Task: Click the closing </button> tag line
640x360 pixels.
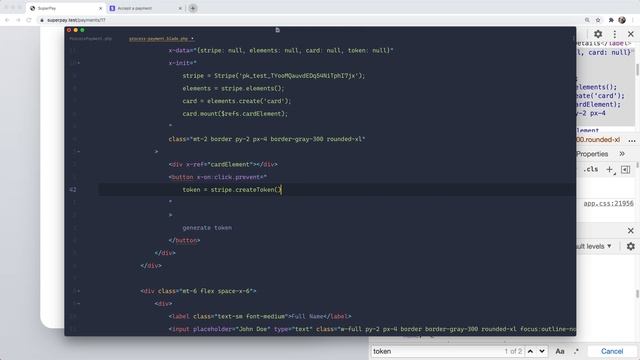Action: click(x=184, y=240)
